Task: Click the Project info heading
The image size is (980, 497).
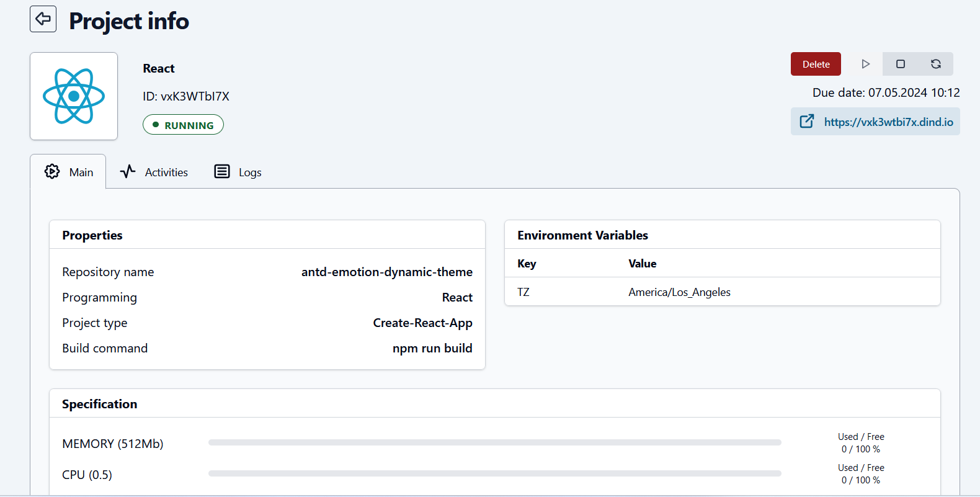Action: [x=129, y=21]
